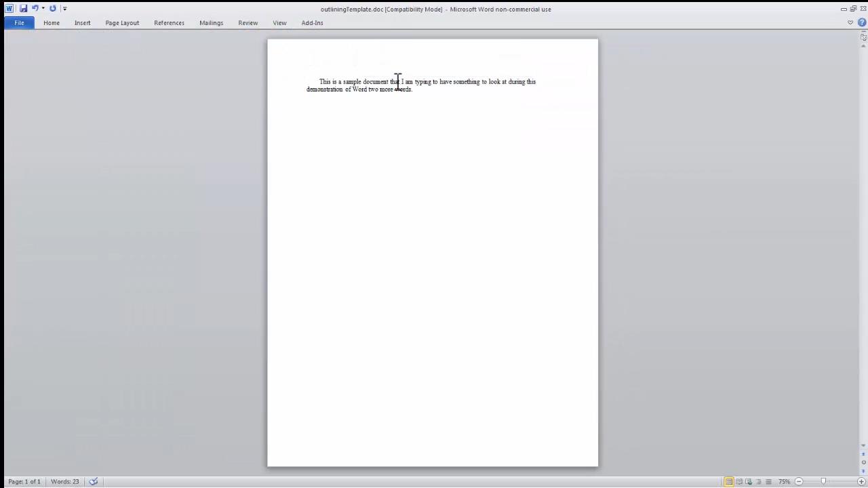This screenshot has width=868, height=488.
Task: Click the zoom slider handle
Action: (823, 481)
